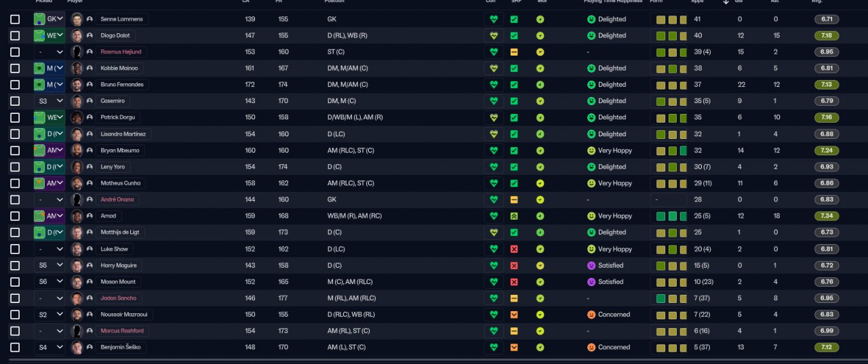Click Amad's green double-arrow sharpness icon

pos(514,216)
